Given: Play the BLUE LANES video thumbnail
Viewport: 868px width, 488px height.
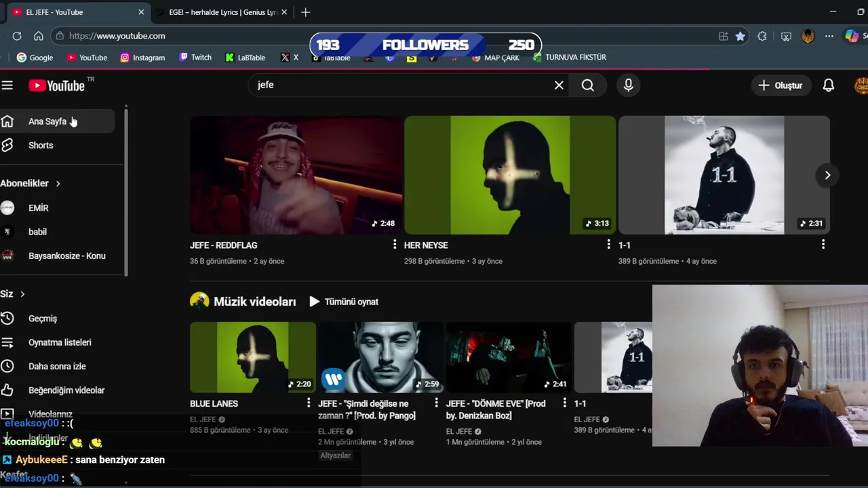Looking at the screenshot, I should (x=253, y=357).
